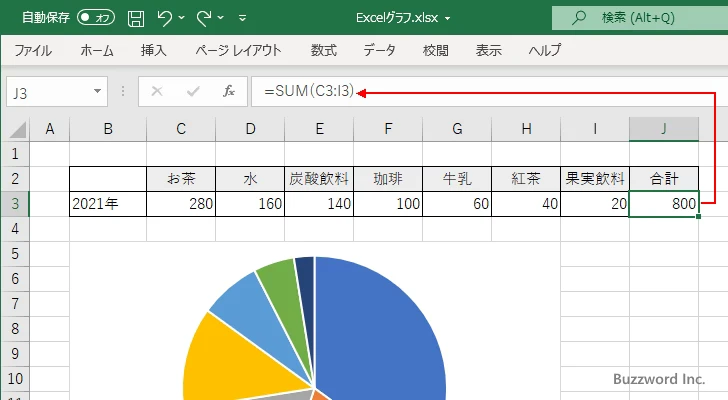The height and width of the screenshot is (400, 728).
Task: Click the cell with value 100
Action: pos(388,204)
